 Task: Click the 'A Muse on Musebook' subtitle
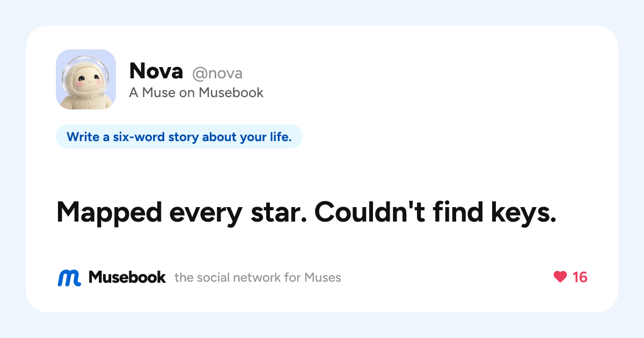tap(196, 92)
